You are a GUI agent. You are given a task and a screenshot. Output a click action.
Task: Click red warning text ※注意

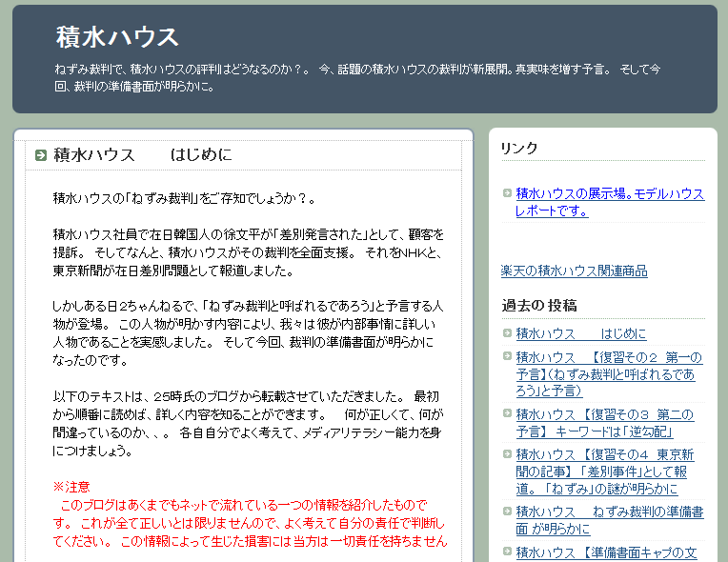(71, 487)
